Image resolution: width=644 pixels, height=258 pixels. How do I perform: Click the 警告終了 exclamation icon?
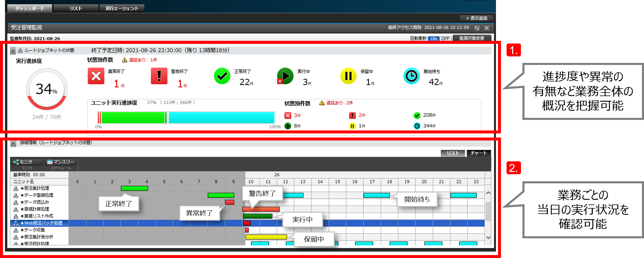pyautogui.click(x=159, y=76)
